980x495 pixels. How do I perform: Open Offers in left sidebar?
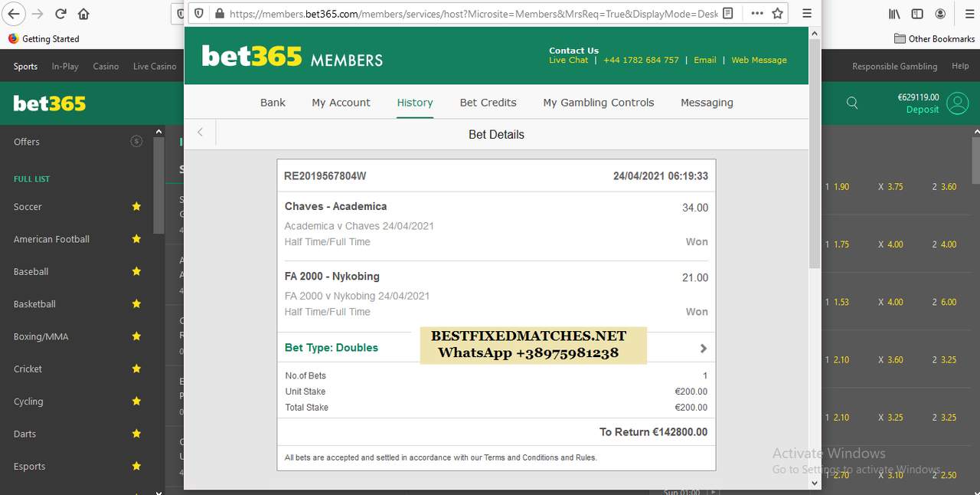[26, 142]
